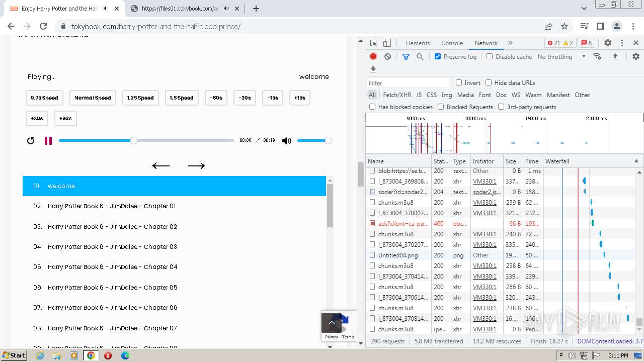The height and width of the screenshot is (362, 644).
Task: Restart the audio with replay icon
Action: (x=31, y=141)
